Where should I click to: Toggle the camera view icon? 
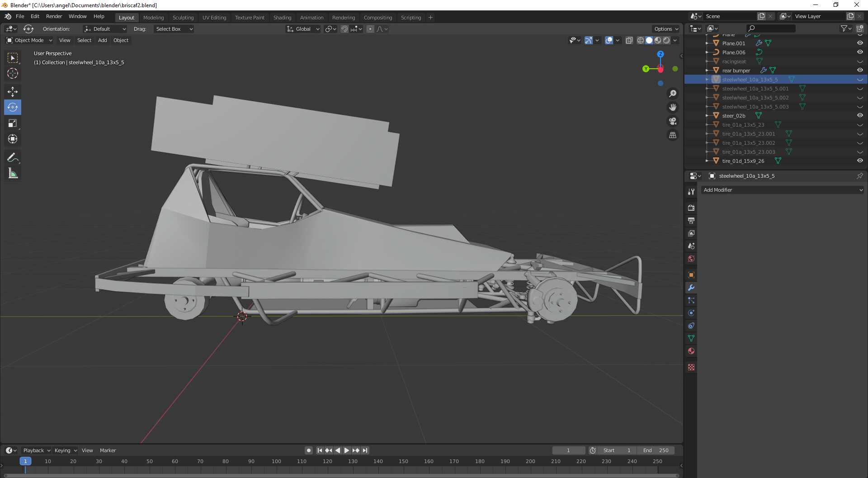point(673,121)
